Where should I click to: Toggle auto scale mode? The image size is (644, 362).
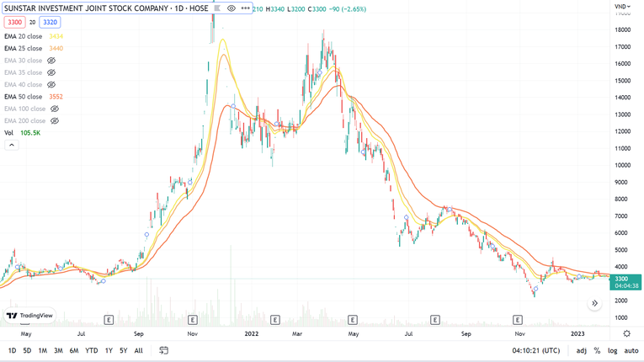point(631,350)
